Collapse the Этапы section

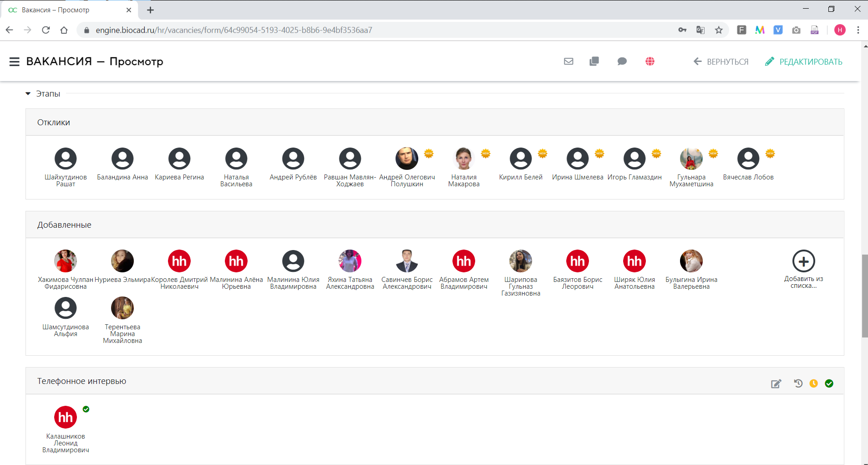[x=28, y=94]
